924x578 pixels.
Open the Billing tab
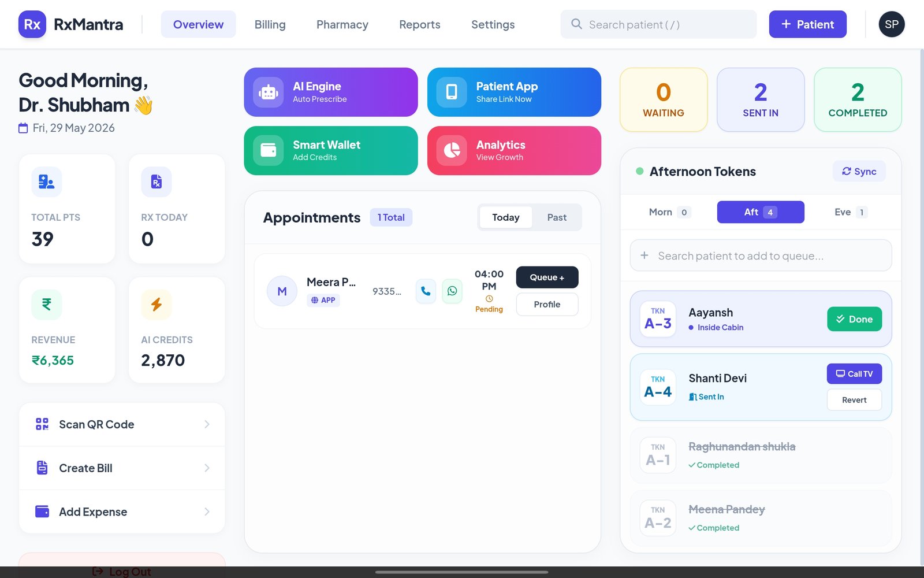point(270,24)
